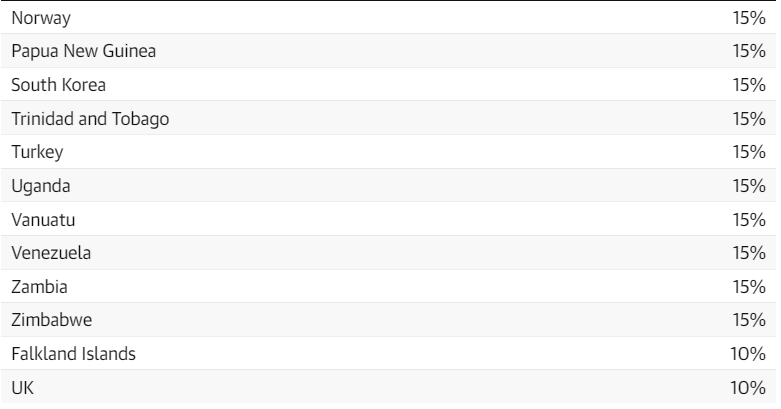Click the 10% value for UK
This screenshot has height=409, width=781.
748,388
